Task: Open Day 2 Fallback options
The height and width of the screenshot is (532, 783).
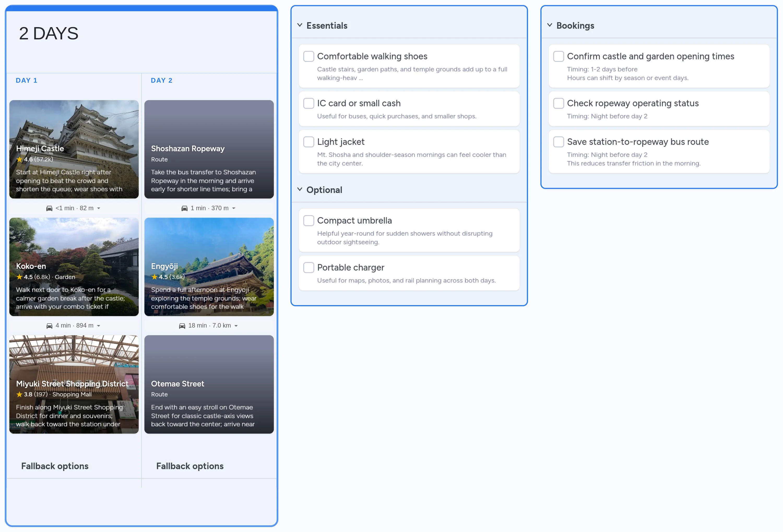Action: click(190, 466)
